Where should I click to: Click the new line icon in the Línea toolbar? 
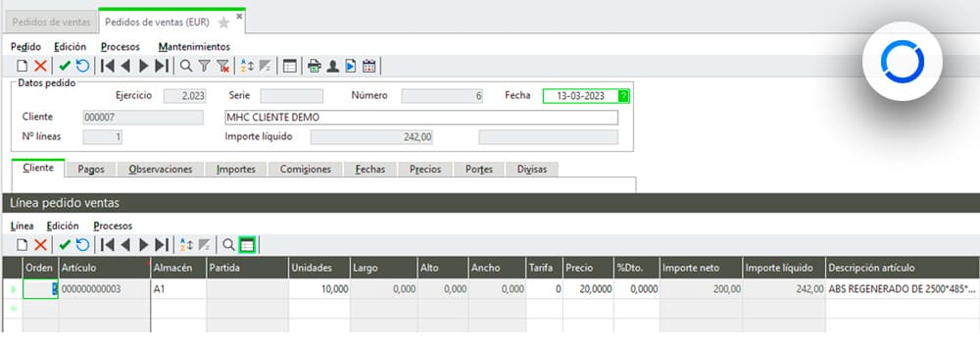[x=23, y=245]
